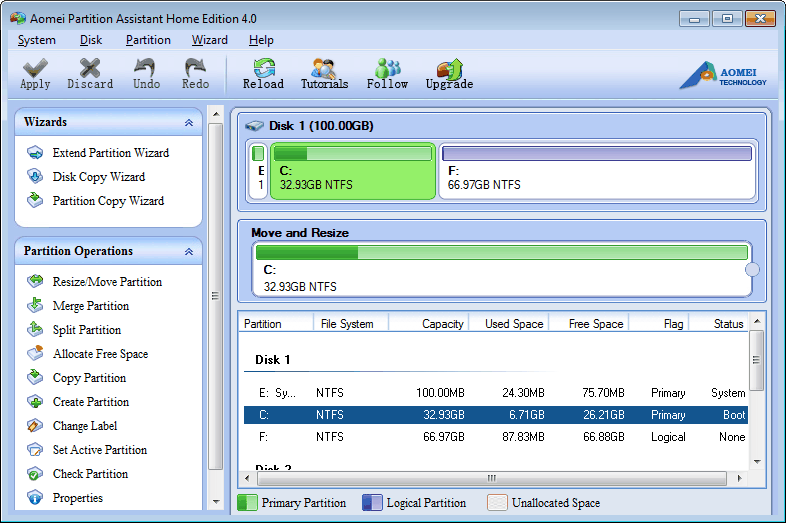Select the E: Sy... partition row

496,393
